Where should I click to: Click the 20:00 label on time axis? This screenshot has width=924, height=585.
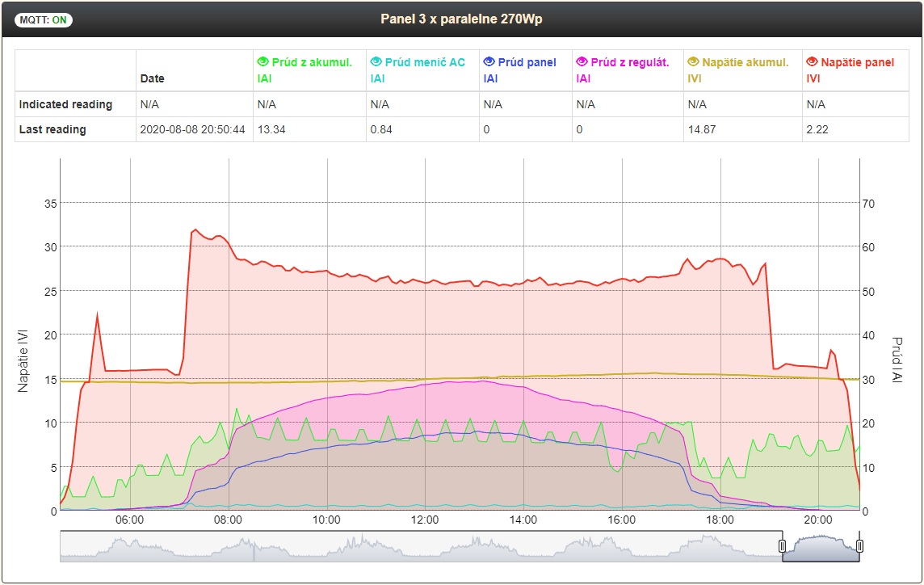click(x=818, y=520)
